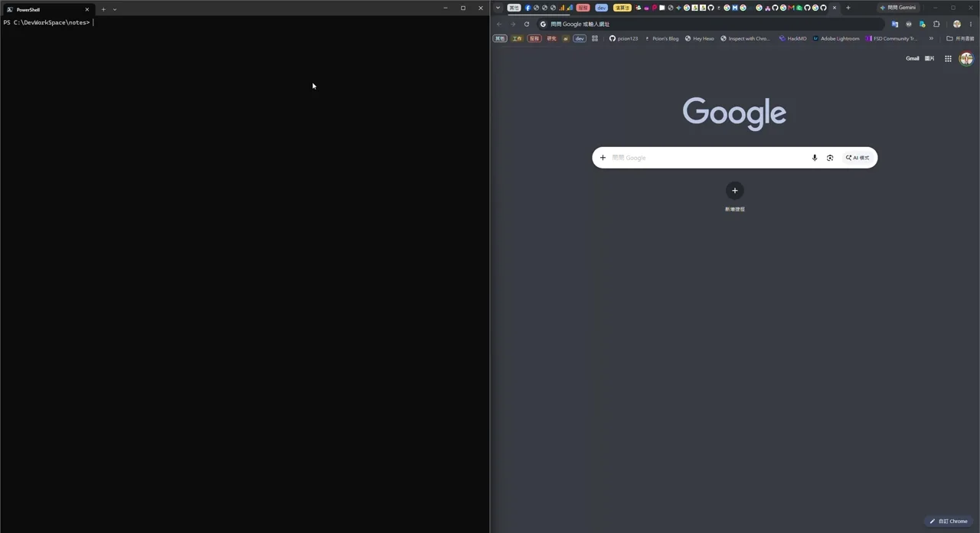The height and width of the screenshot is (533, 980).
Task: Open a new tab in PowerShell terminal
Action: (103, 9)
